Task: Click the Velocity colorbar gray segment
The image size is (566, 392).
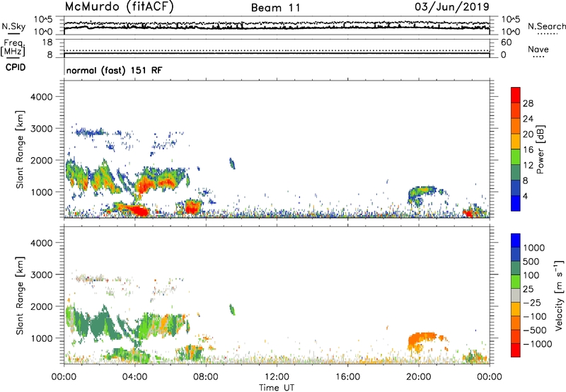Action: click(516, 295)
